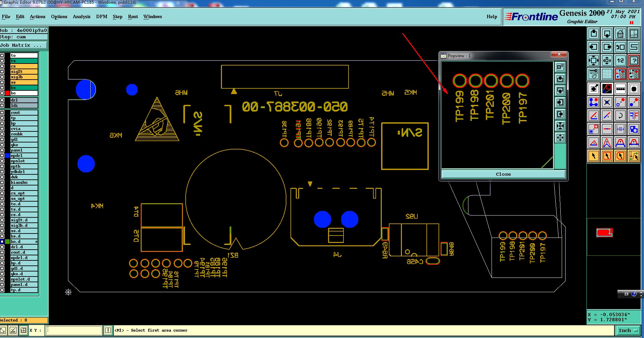Image resolution: width=644 pixels, height=338 pixels.
Task: Click the home view icon
Action: tap(620, 34)
